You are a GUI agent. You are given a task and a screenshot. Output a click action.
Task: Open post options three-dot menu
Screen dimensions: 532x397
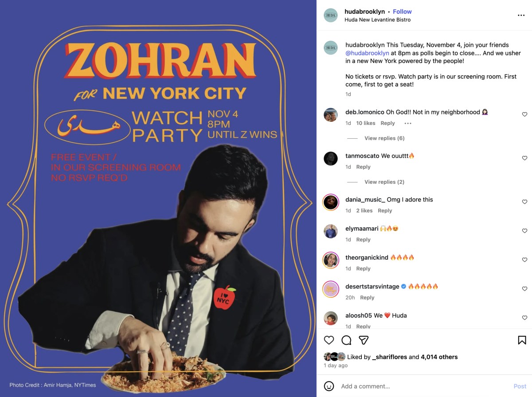click(x=521, y=15)
